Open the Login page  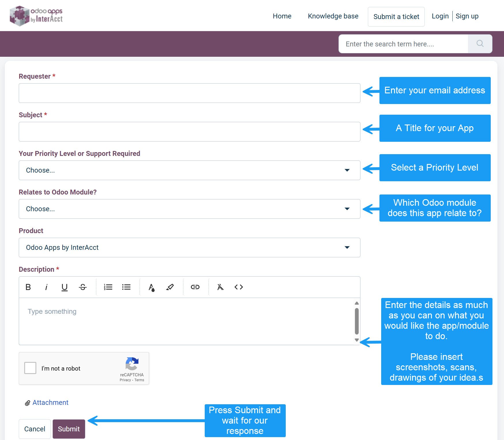tap(440, 16)
